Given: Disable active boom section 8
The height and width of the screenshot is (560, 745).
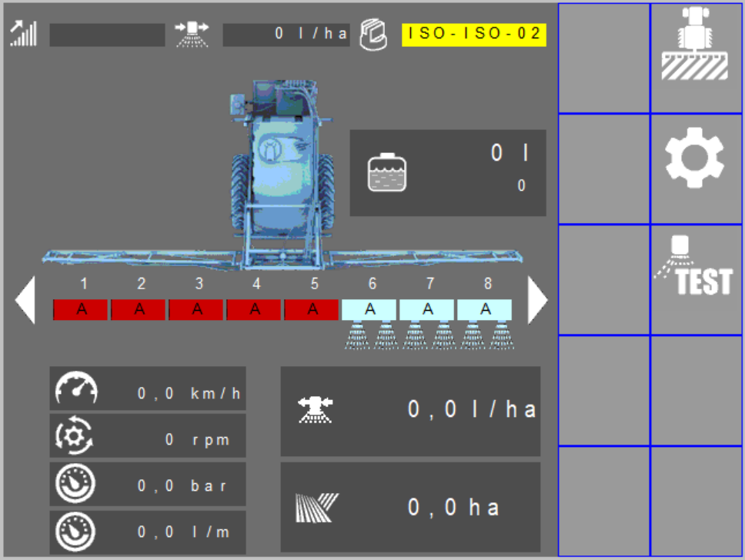Looking at the screenshot, I should 485,309.
